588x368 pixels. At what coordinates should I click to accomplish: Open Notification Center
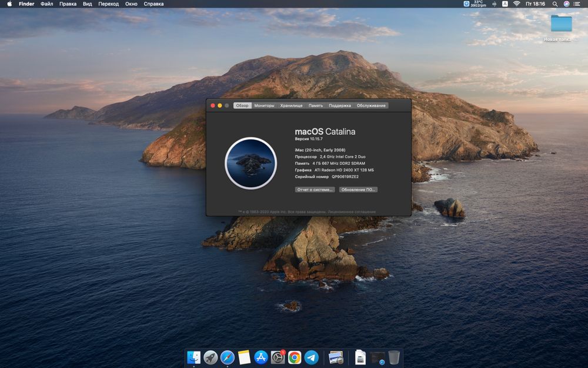click(x=577, y=4)
